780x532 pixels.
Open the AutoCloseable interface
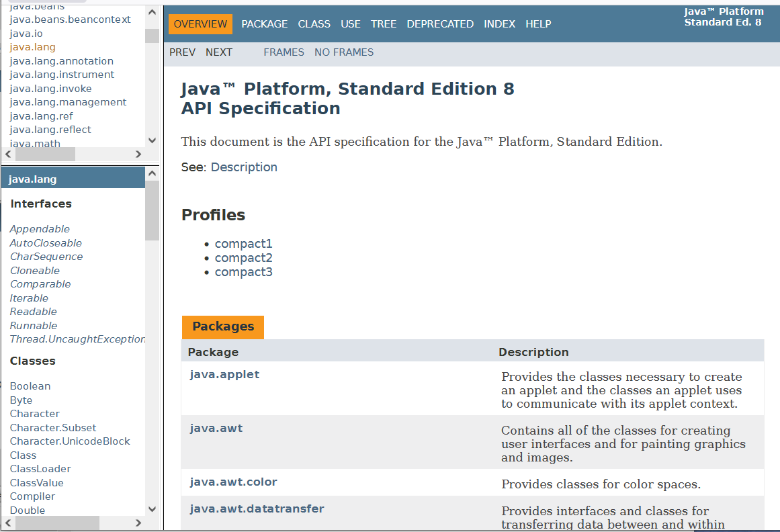click(x=45, y=242)
